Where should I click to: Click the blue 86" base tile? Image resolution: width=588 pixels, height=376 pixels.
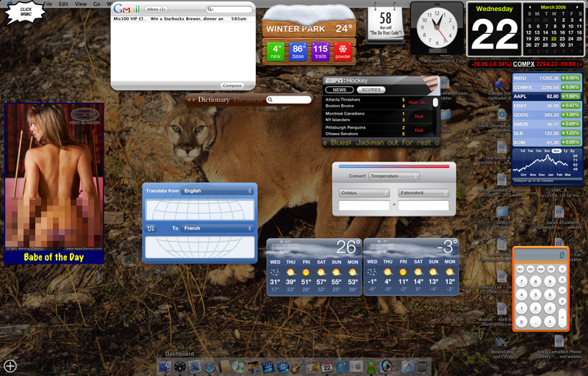pos(298,51)
